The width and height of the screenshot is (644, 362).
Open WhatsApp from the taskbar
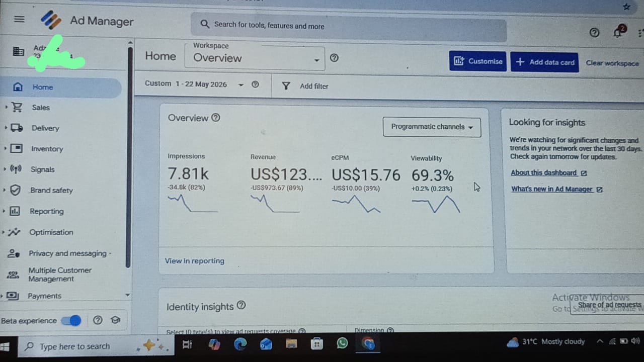342,344
